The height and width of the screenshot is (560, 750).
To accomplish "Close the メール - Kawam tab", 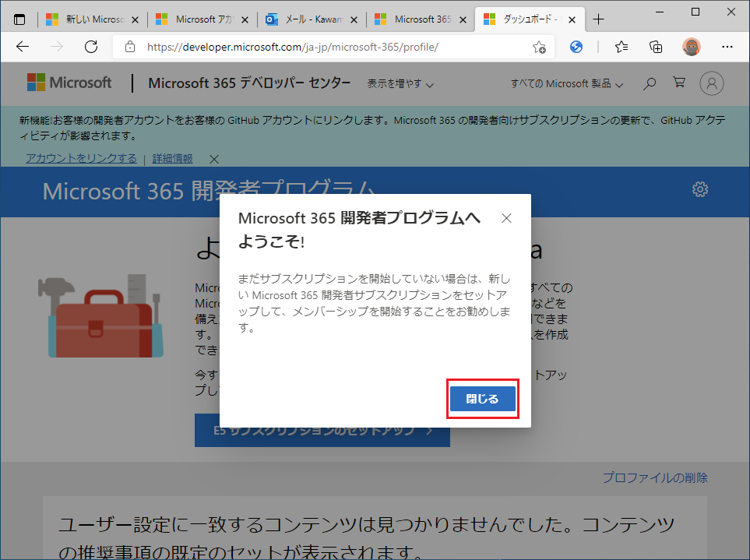I will pos(354,19).
